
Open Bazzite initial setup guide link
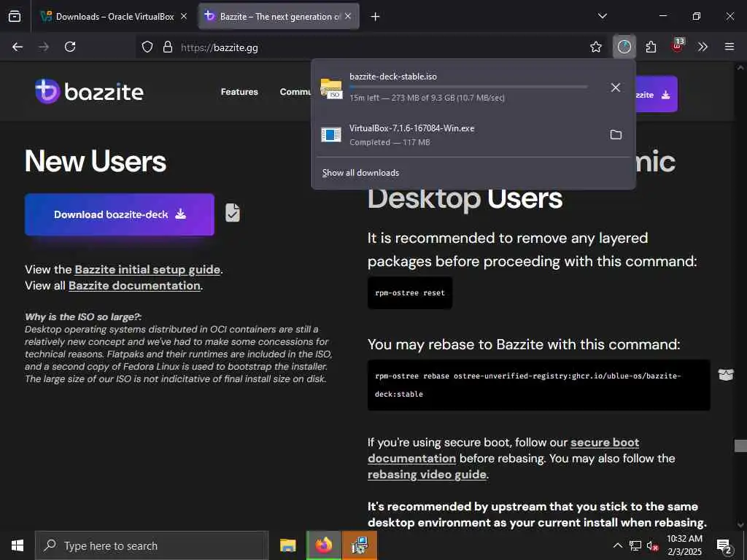(x=147, y=270)
